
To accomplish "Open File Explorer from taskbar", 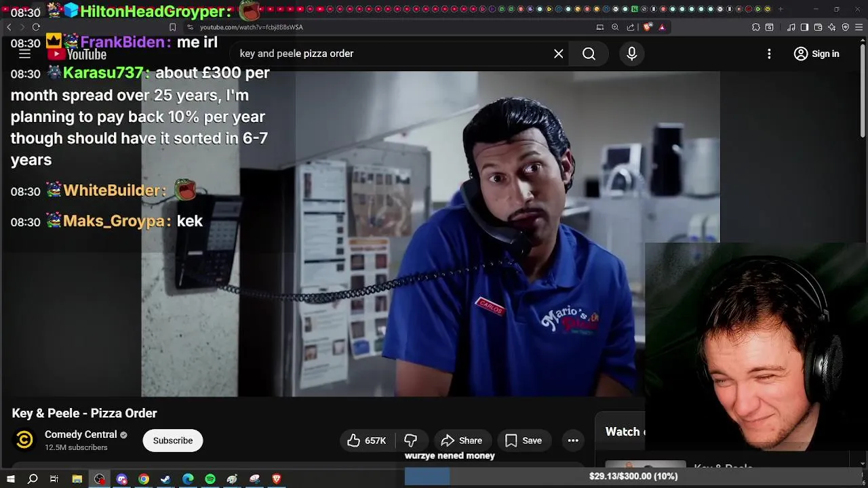I will pyautogui.click(x=77, y=479).
